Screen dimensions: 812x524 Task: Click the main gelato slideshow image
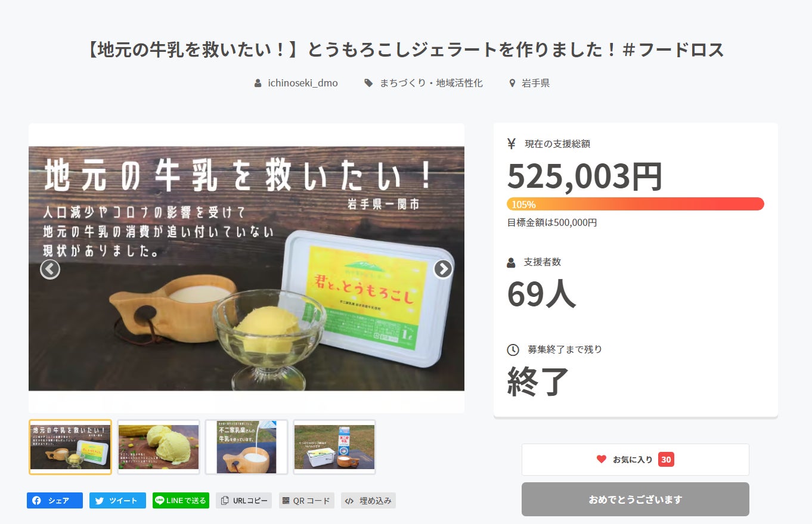246,268
